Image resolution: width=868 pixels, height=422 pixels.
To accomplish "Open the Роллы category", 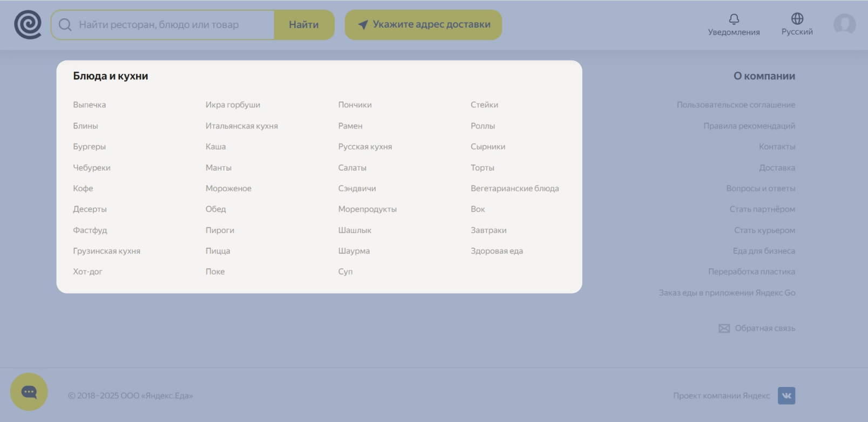I will tap(483, 126).
